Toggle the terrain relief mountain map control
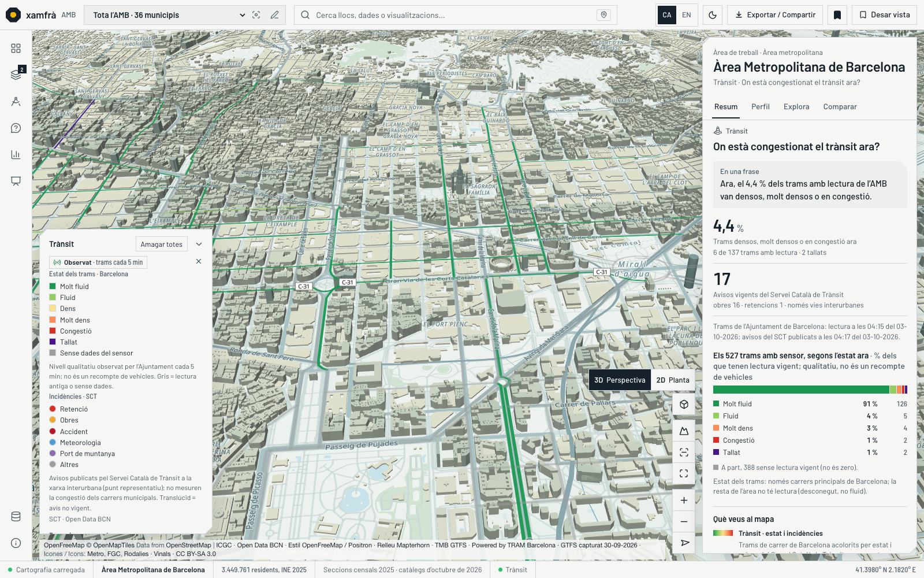The height and width of the screenshot is (578, 924). click(x=684, y=431)
